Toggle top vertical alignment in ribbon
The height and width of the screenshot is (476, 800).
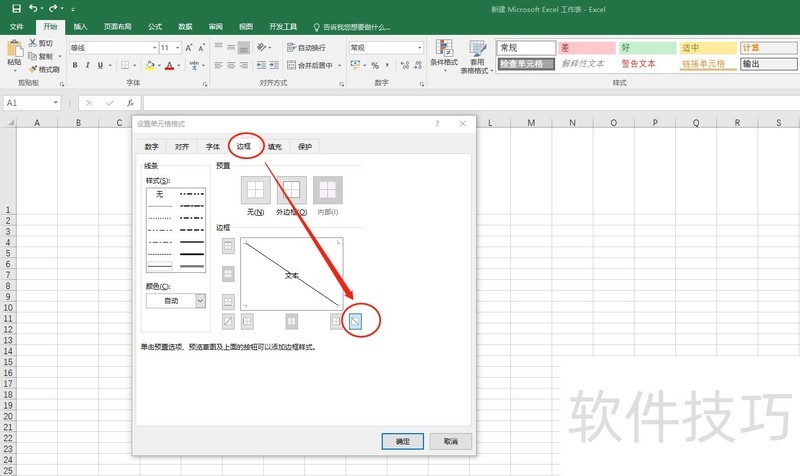coord(218,48)
